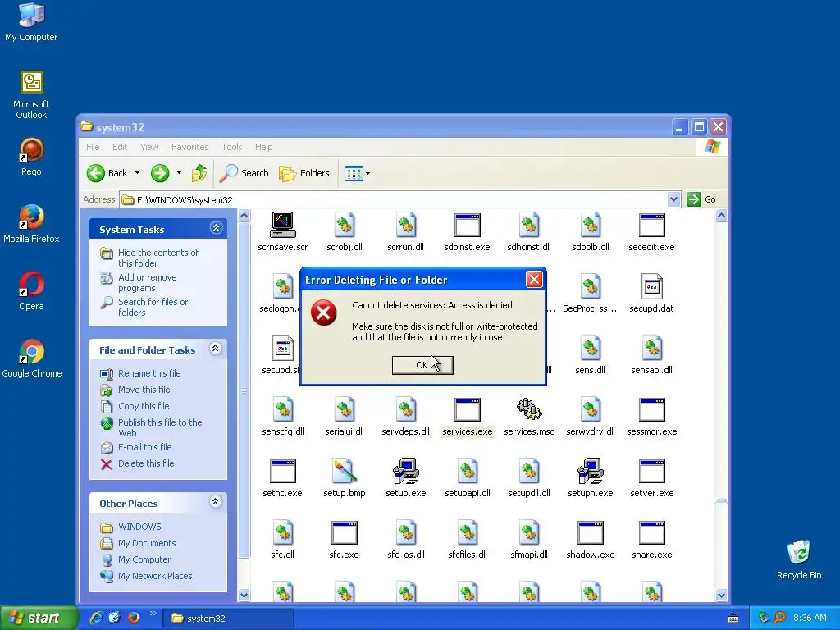Open the Forward history dropdown arrow

click(179, 173)
